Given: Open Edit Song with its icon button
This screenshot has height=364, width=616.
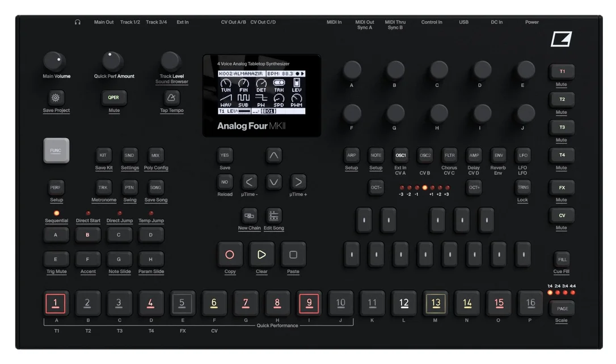Looking at the screenshot, I should tap(274, 215).
